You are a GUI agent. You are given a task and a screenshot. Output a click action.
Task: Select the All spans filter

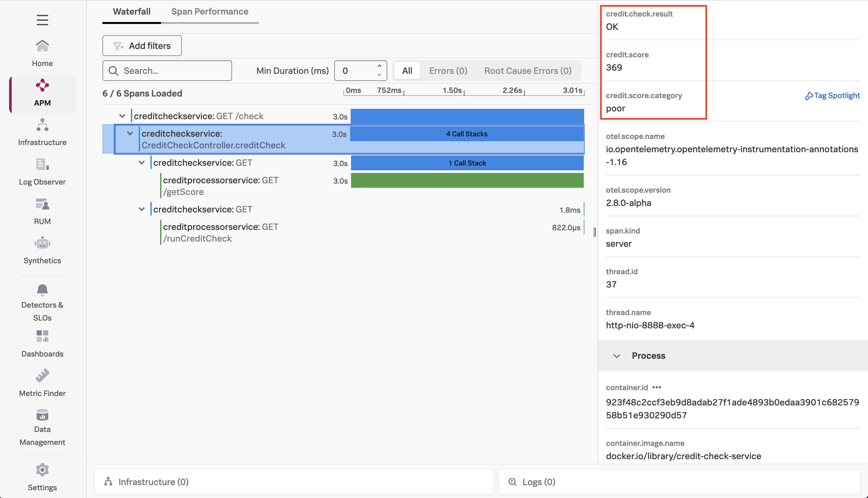click(x=407, y=71)
